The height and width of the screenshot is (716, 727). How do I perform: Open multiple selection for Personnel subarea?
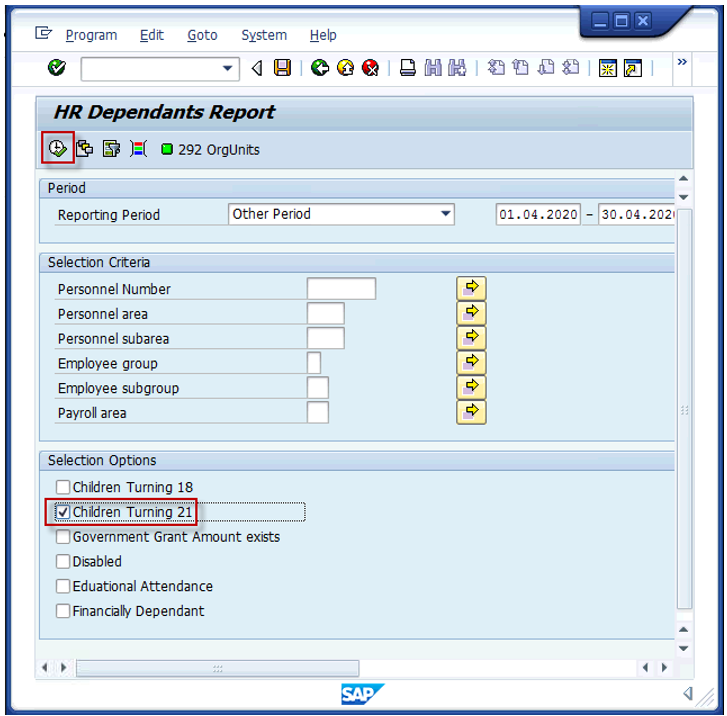point(471,338)
